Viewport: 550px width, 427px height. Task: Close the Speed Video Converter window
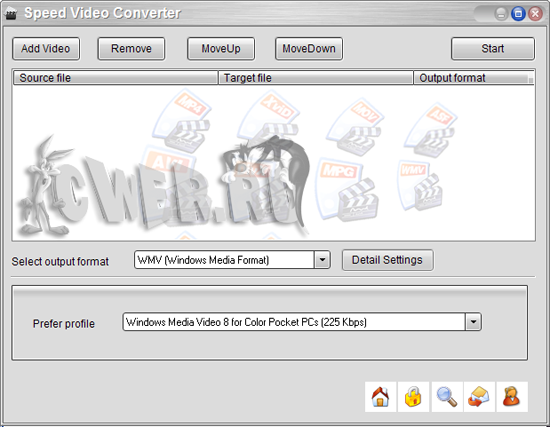[535, 14]
